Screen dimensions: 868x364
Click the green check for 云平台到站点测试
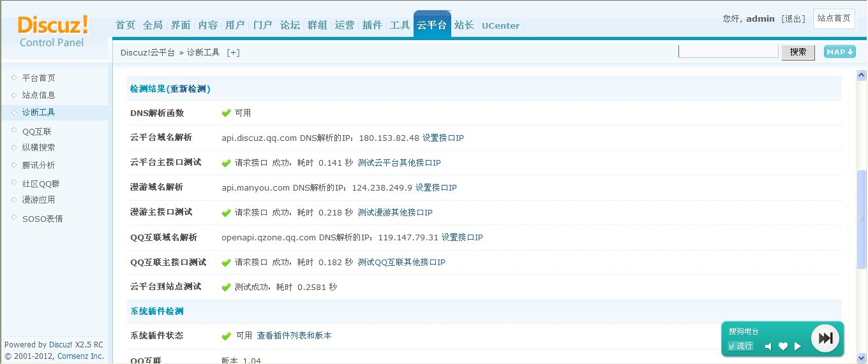(226, 287)
